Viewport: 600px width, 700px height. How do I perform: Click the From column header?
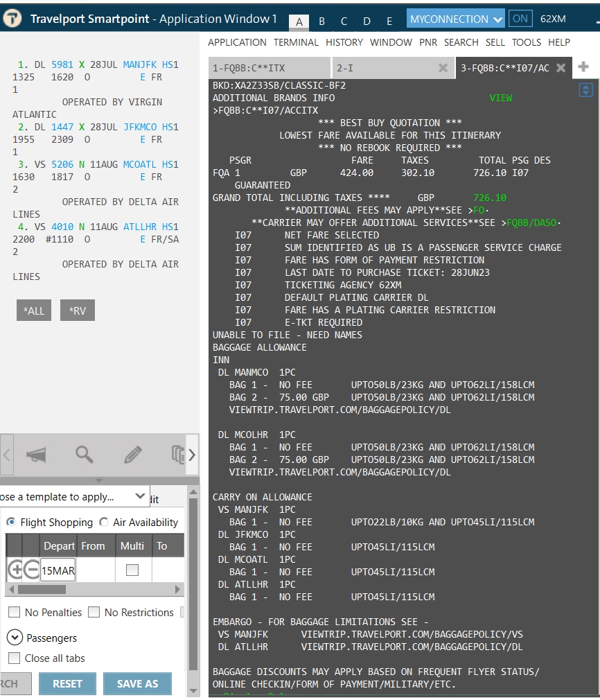tap(93, 545)
